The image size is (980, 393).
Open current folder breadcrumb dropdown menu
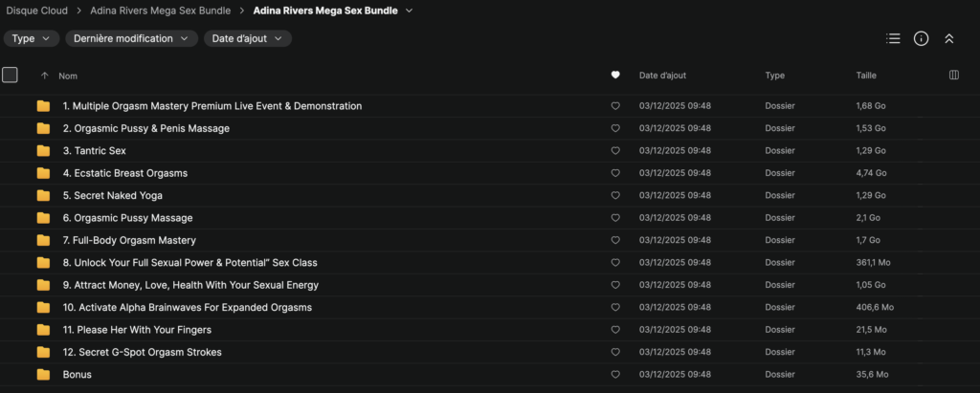(410, 11)
